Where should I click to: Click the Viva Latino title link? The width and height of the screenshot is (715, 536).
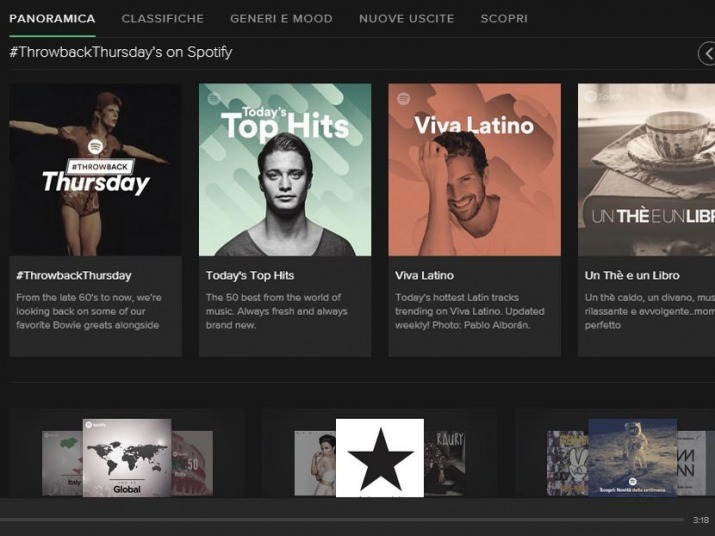424,276
